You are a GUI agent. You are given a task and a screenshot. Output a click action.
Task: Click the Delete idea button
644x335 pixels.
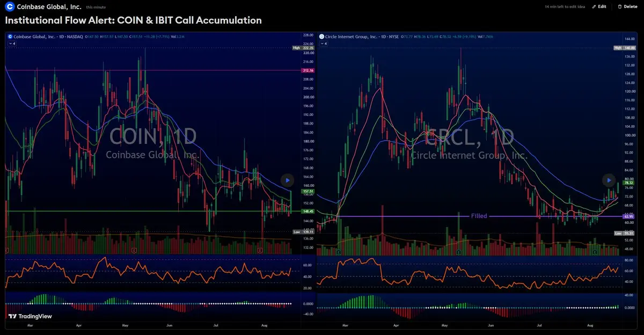(x=627, y=6)
